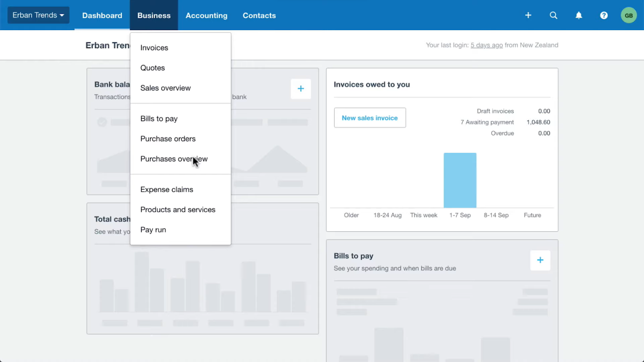Open Pay run from the Business menu
Viewport: 644px width, 362px height.
pyautogui.click(x=153, y=230)
